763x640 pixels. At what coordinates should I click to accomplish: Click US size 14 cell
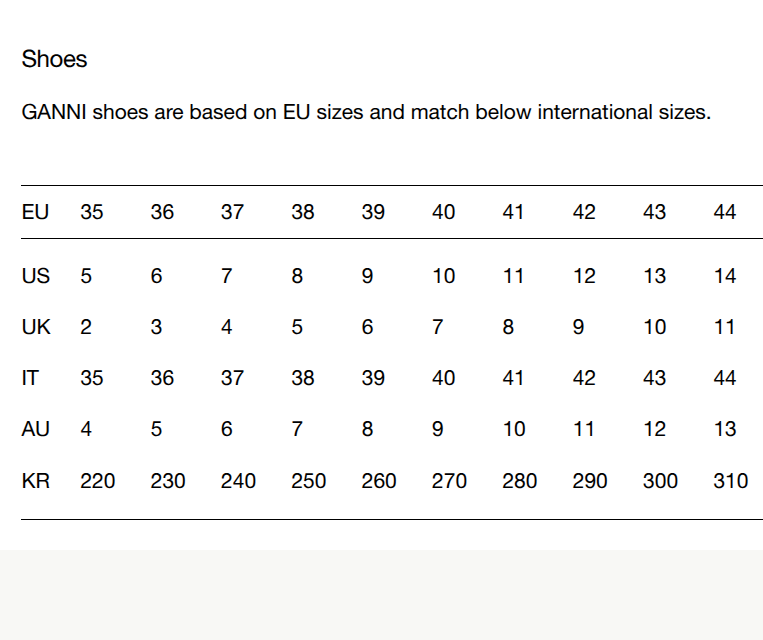(x=725, y=276)
